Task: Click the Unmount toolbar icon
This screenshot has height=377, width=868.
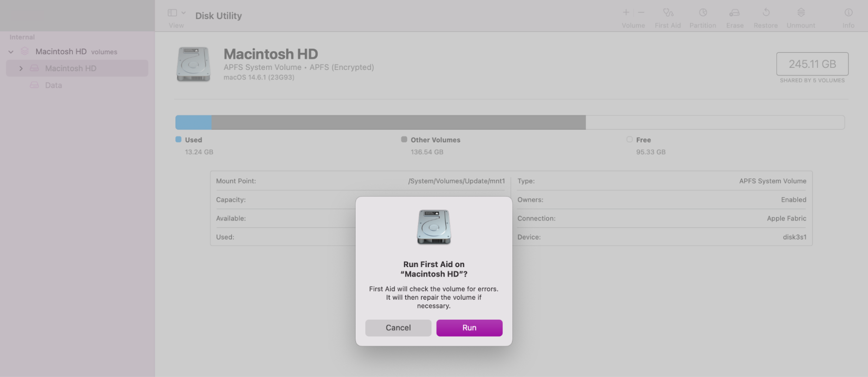Action: tap(801, 13)
